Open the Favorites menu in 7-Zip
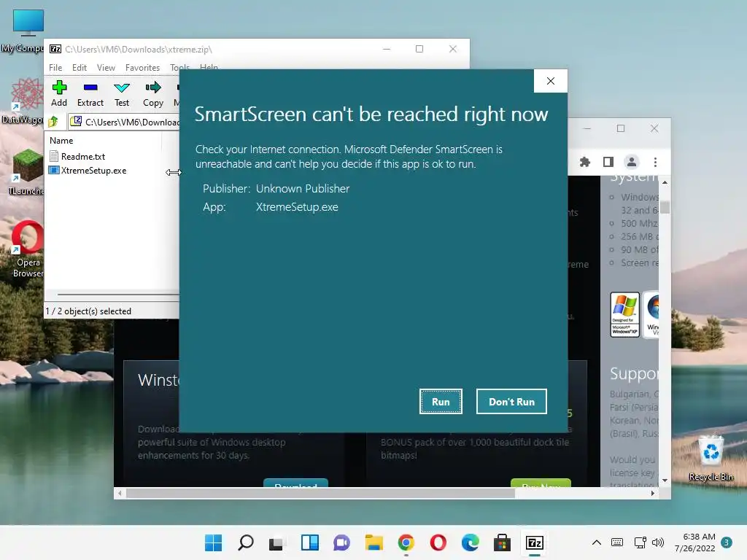Screen dimensions: 747x560 pyautogui.click(x=142, y=68)
